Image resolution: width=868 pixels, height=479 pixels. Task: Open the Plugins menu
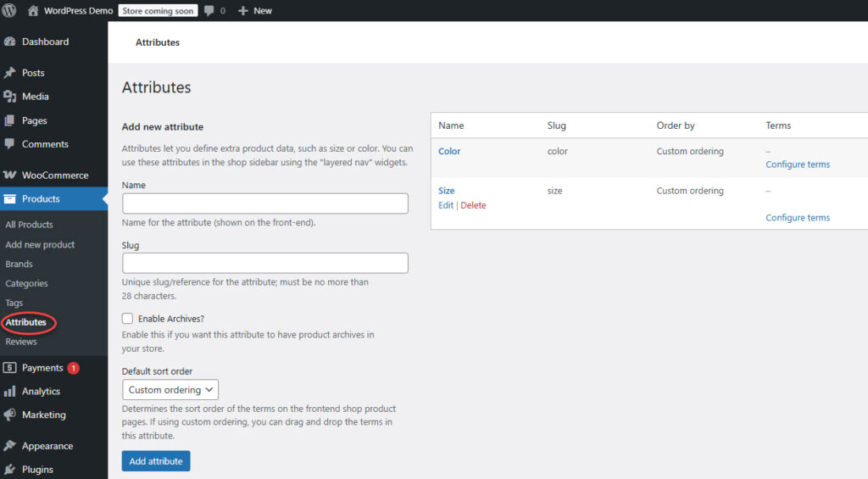tap(37, 469)
